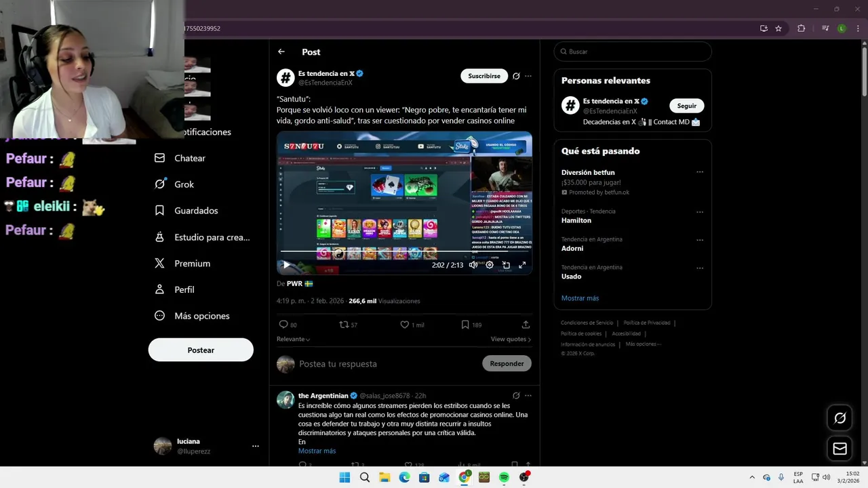Open video settings gear
868x488 pixels.
click(490, 265)
